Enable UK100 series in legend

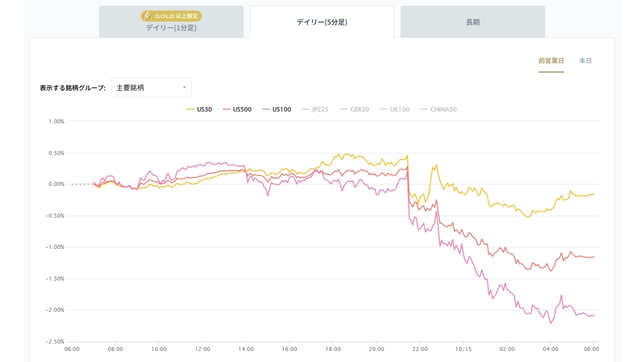pyautogui.click(x=394, y=109)
